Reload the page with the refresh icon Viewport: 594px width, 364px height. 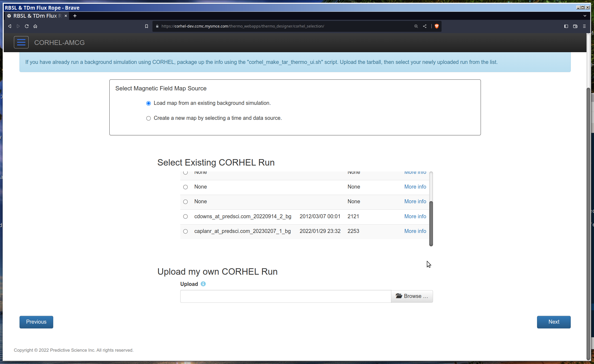click(x=27, y=26)
